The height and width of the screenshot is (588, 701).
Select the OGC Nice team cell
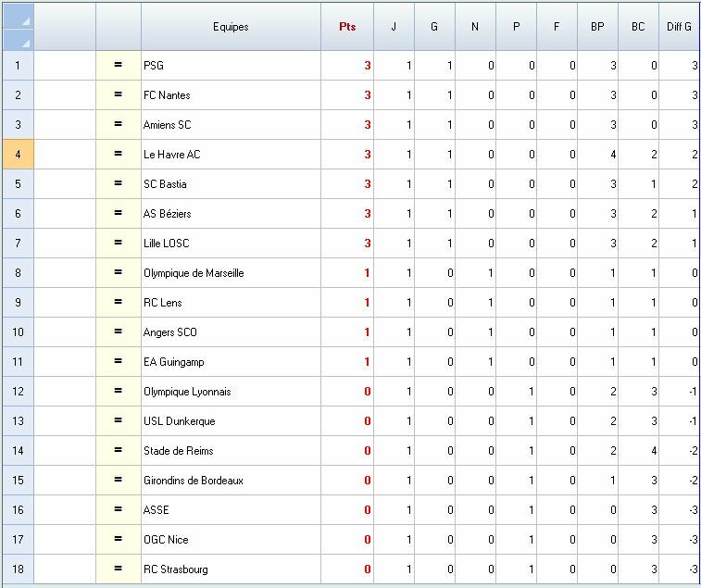[231, 540]
